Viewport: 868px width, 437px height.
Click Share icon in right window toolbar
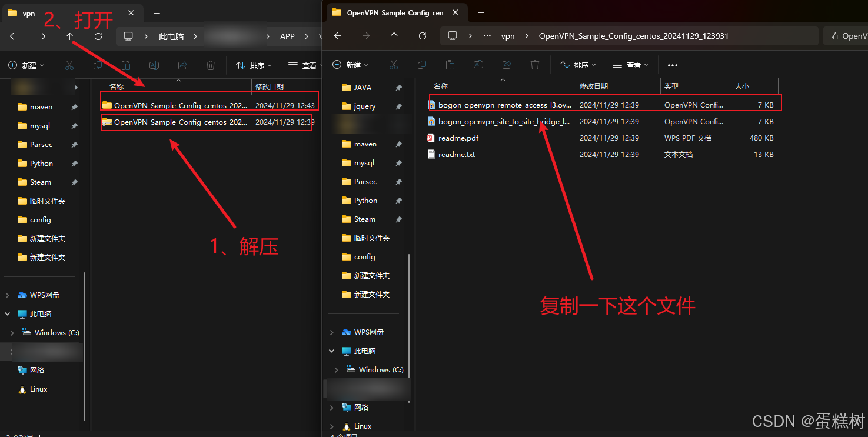coord(507,65)
